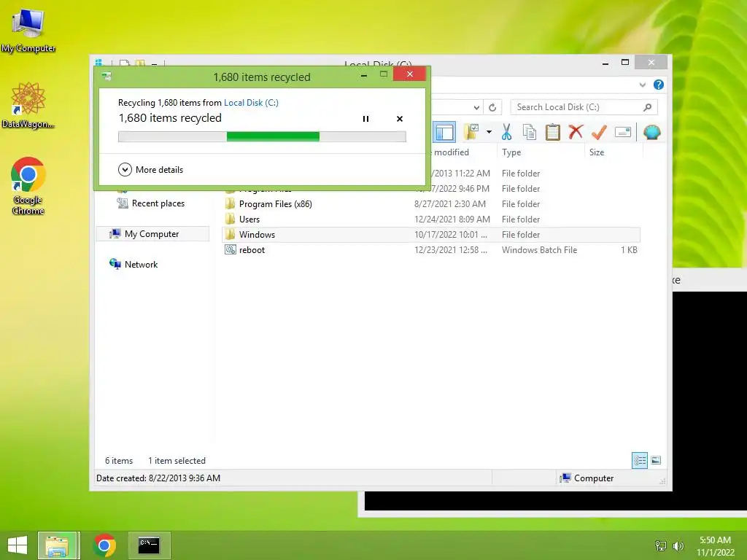Switch to details view icon
Screen dimensions: 747x560
tap(639, 461)
